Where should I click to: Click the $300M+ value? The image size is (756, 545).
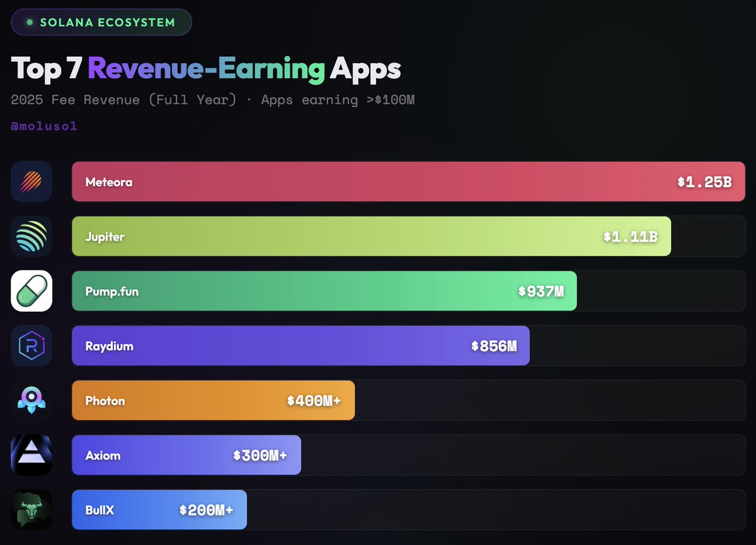tap(260, 456)
